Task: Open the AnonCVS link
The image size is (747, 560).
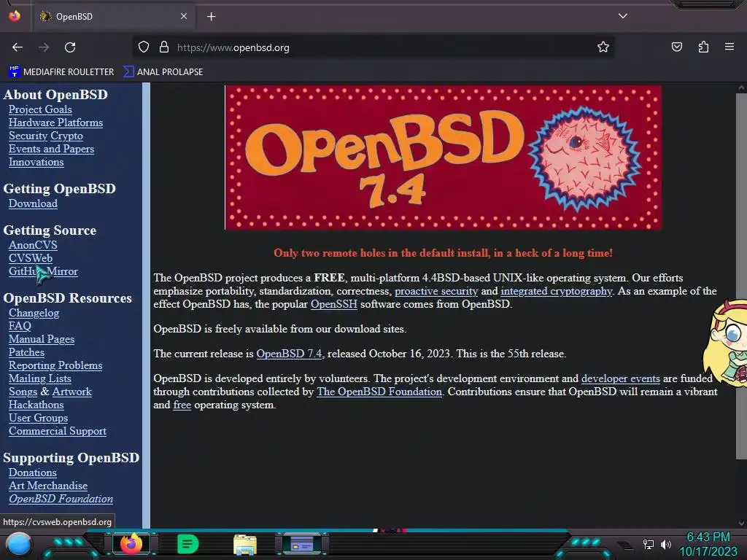Action: 33,245
